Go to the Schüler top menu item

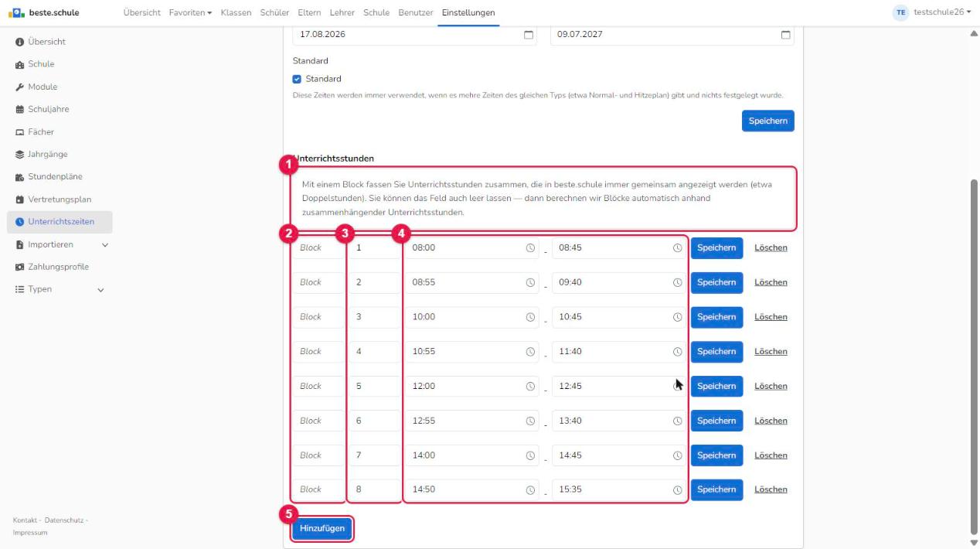tap(274, 12)
